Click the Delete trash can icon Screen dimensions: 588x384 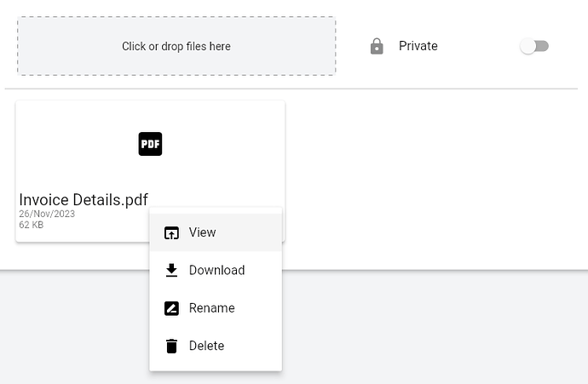[171, 346]
